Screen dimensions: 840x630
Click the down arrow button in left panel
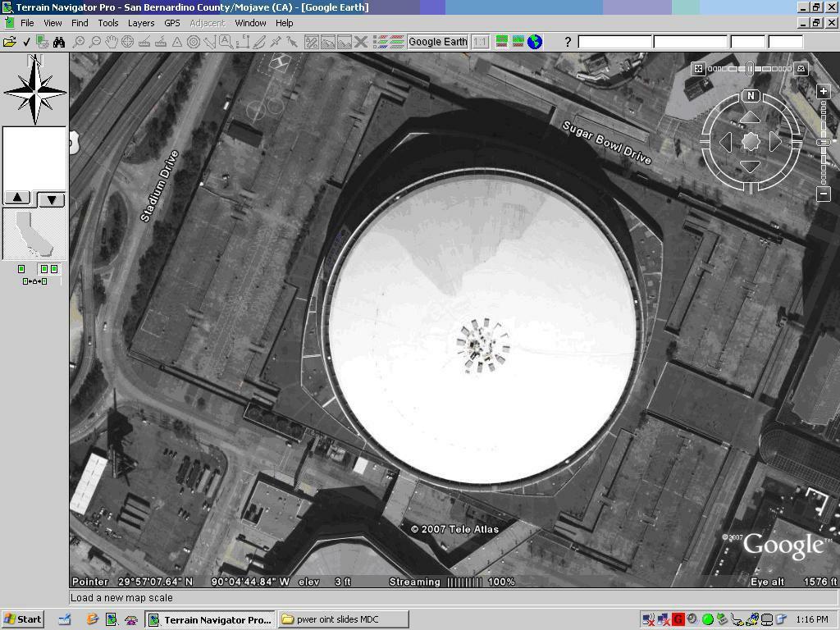click(52, 200)
